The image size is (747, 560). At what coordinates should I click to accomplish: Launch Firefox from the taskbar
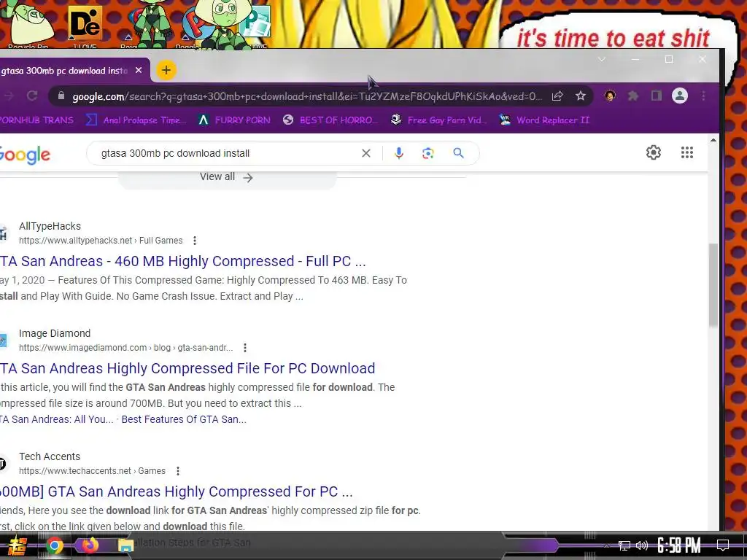pyautogui.click(x=90, y=545)
